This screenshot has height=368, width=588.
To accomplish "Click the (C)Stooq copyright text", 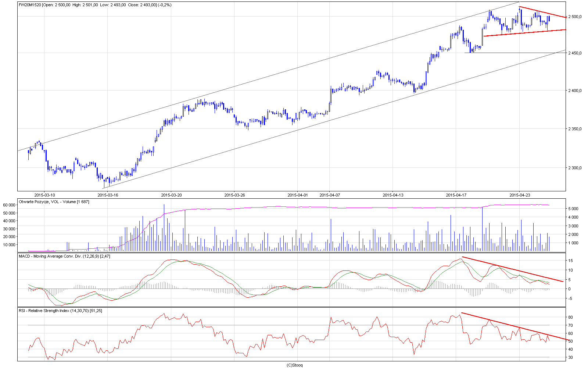I will click(x=294, y=365).
